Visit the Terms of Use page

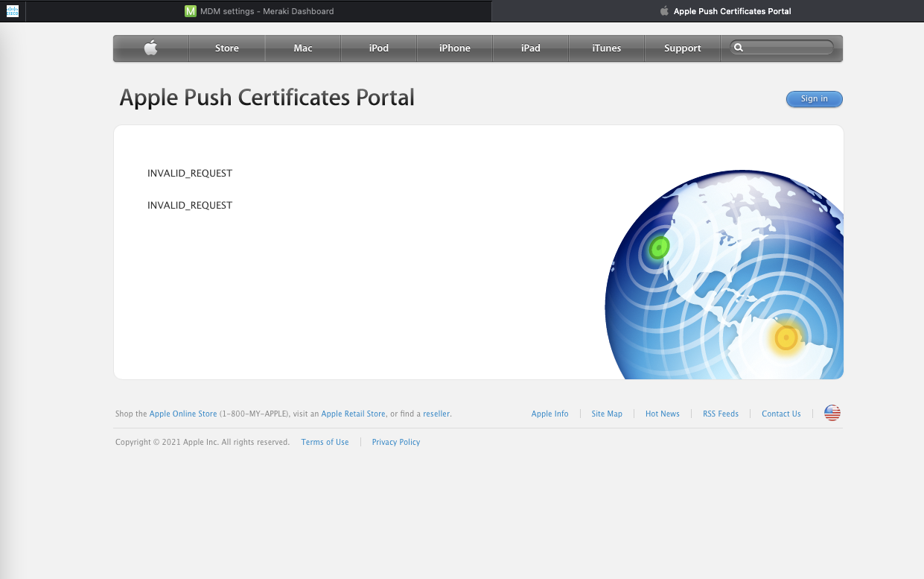tap(325, 441)
